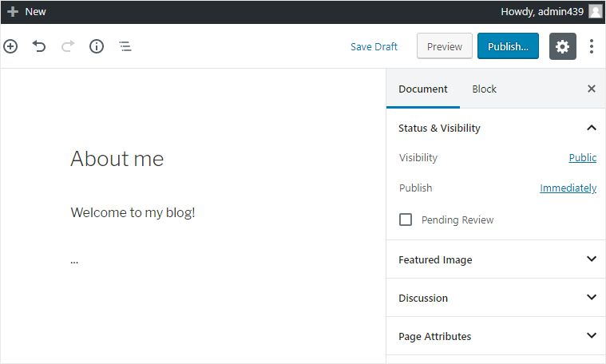This screenshot has width=606, height=364.
Task: Click the Publish... button
Action: [508, 46]
